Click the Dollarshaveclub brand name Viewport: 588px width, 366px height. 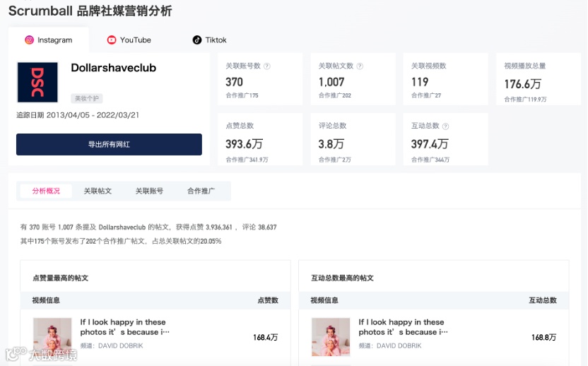point(114,68)
